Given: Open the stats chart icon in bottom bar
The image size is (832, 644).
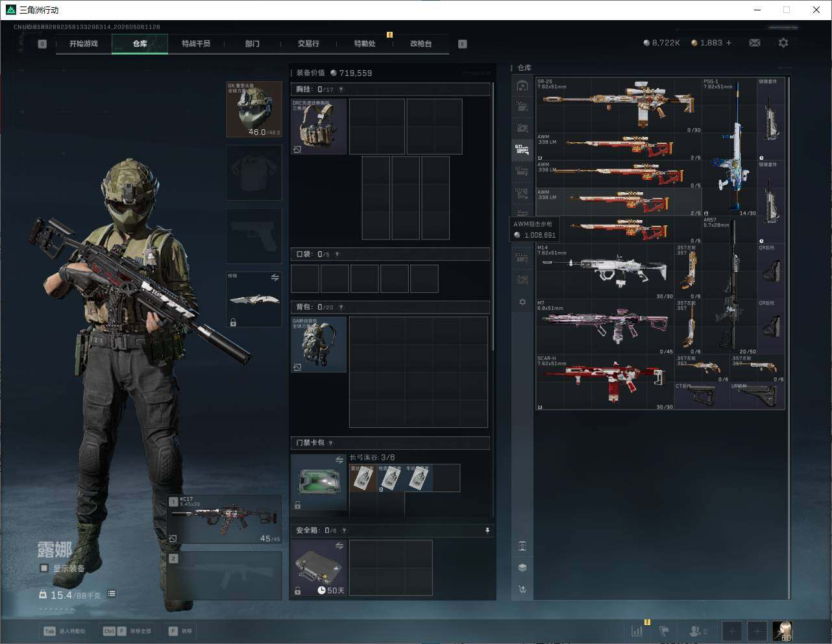Looking at the screenshot, I should pyautogui.click(x=637, y=630).
